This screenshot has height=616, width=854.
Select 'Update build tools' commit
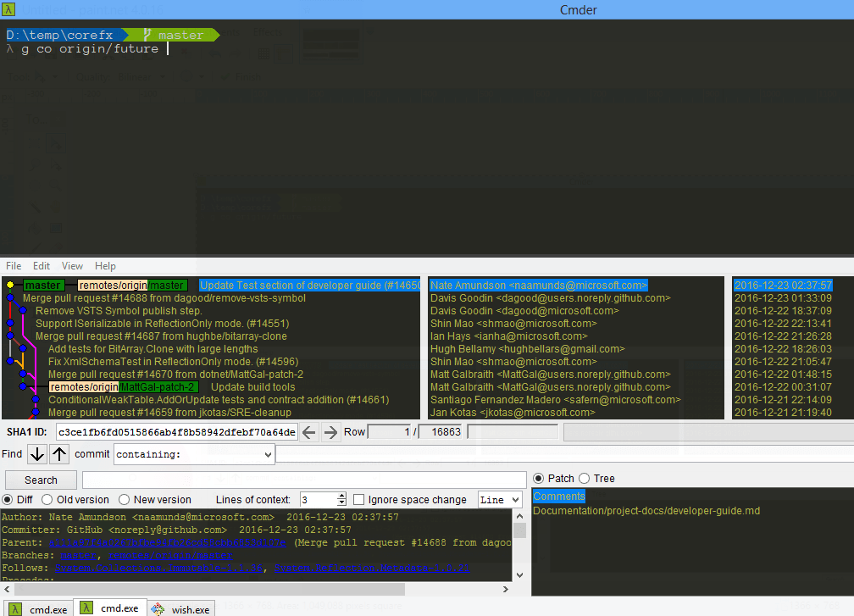[252, 386]
